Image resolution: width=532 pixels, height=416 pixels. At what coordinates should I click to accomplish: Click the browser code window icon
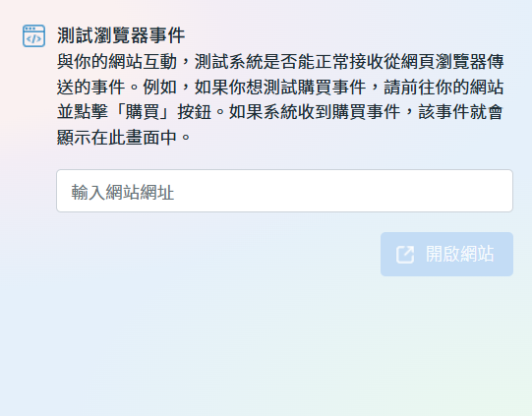33,35
